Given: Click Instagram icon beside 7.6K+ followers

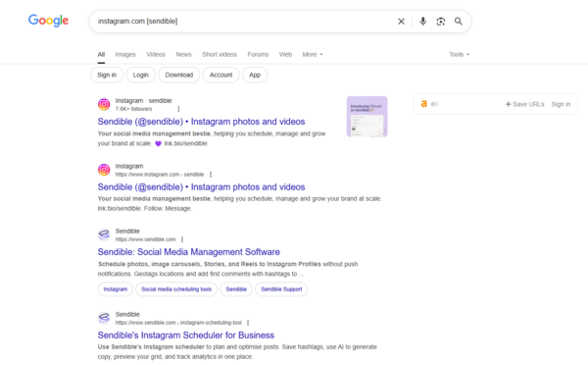Looking at the screenshot, I should point(104,104).
